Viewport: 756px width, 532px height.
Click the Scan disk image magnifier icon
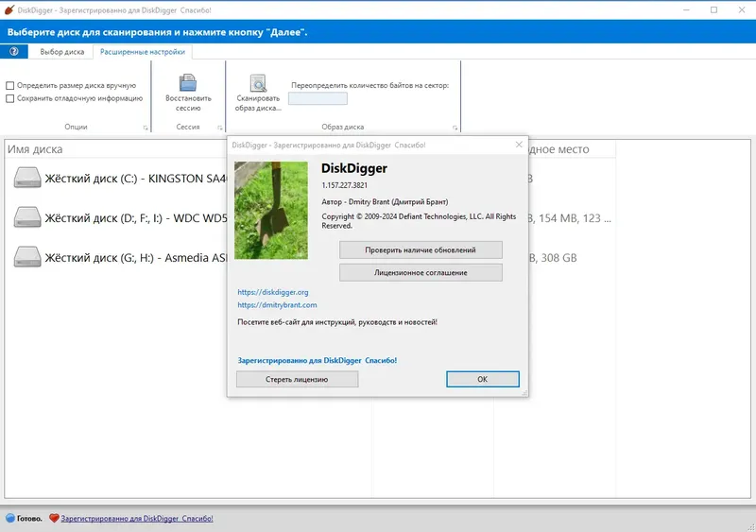coord(258,83)
